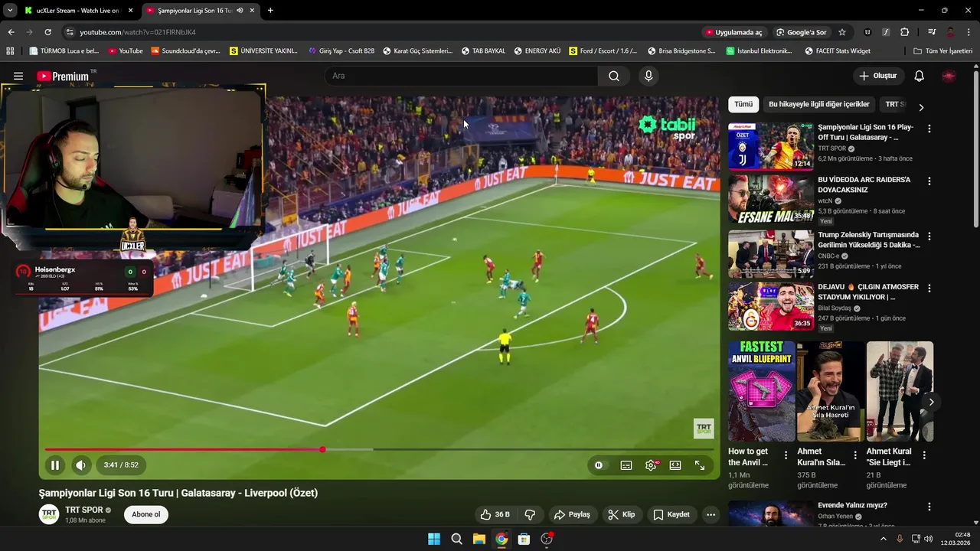Dislike the video
980x551 pixels.
(x=530, y=514)
